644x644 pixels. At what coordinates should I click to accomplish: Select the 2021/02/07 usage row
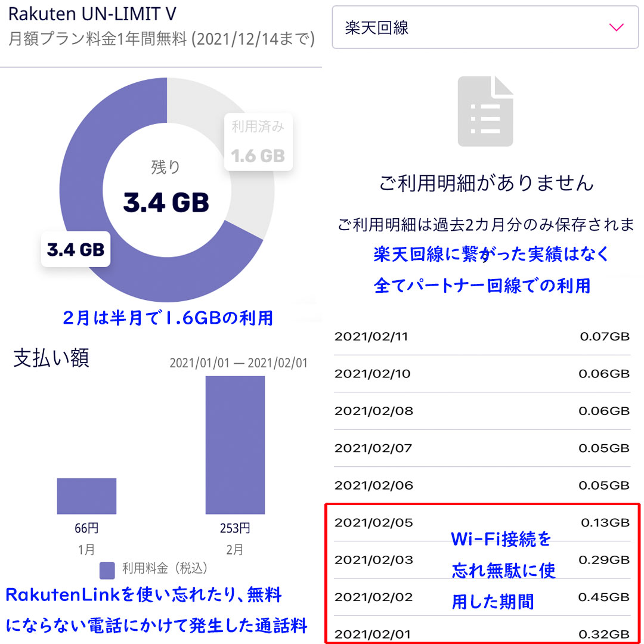(482, 448)
